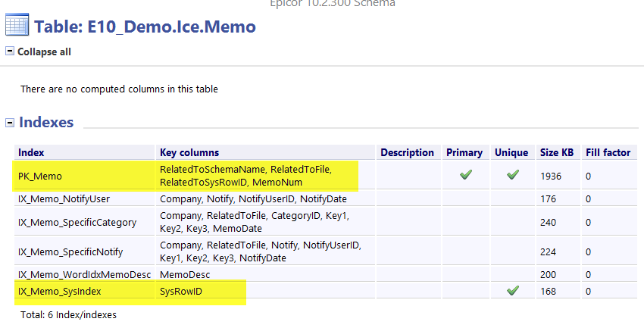Click key columns of IX_Memo_SpecificNotify

click(261, 251)
